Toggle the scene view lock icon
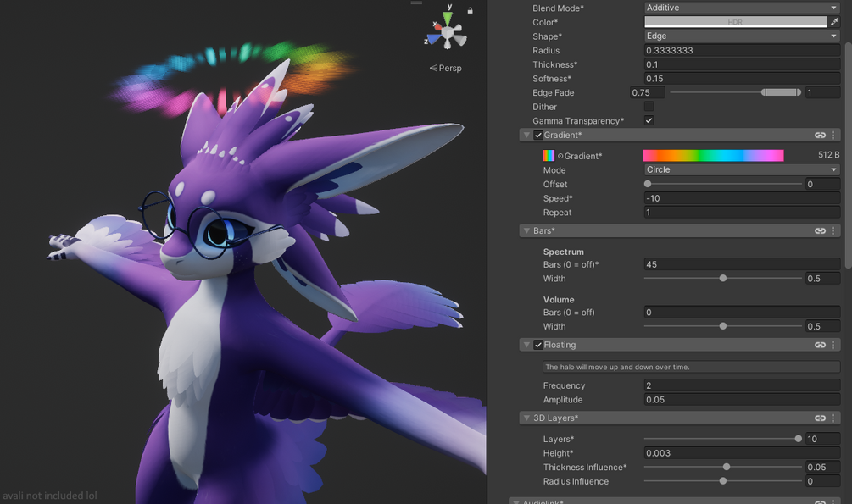The height and width of the screenshot is (504, 852). (470, 10)
